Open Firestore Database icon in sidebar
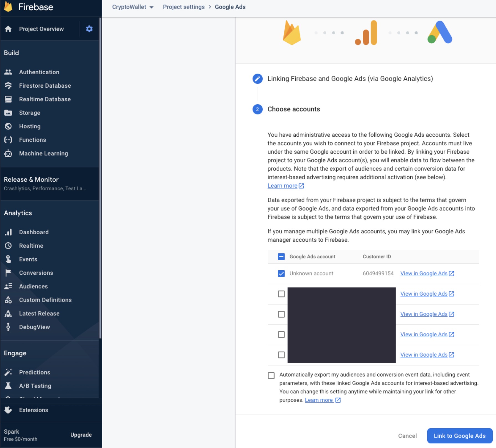The image size is (496, 448). point(8,86)
